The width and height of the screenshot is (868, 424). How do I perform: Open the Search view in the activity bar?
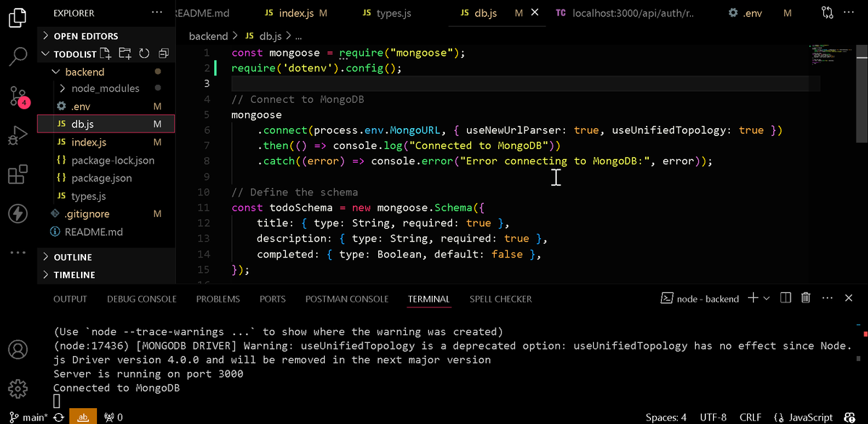click(17, 56)
